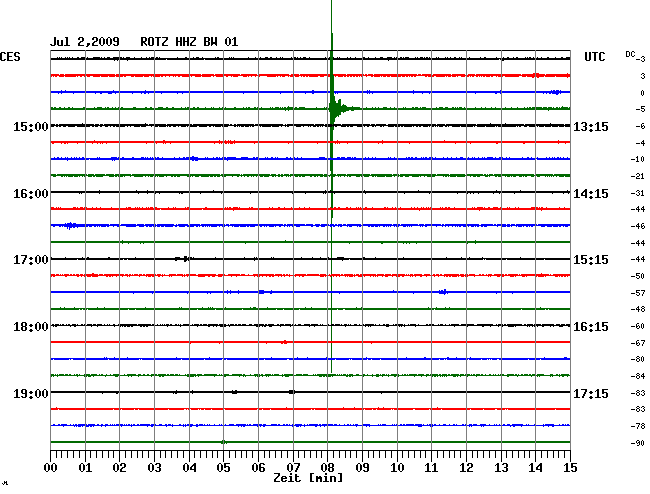Click DC offset value '-48'
Viewport: 650px width, 494px height.
tap(638, 309)
